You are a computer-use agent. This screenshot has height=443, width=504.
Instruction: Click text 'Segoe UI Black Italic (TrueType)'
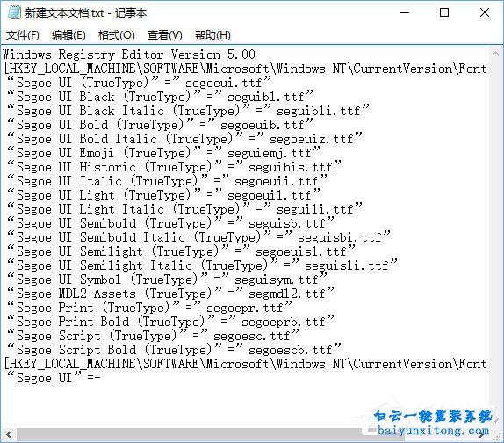point(128,111)
